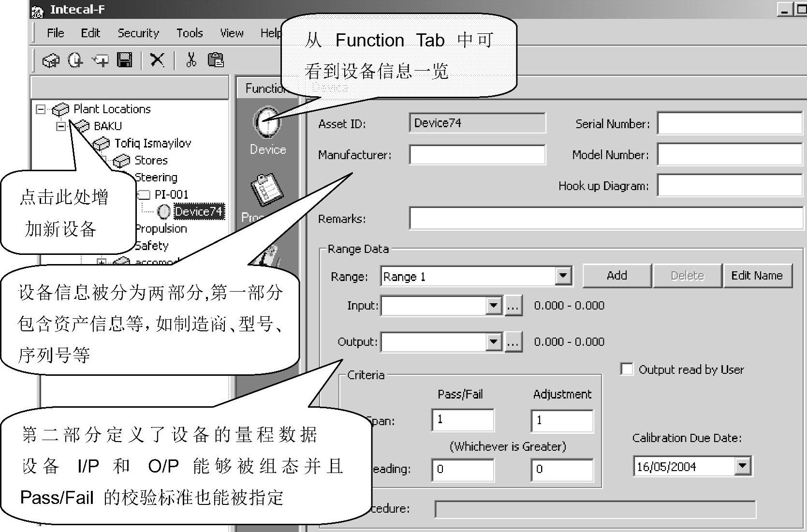This screenshot has width=807, height=532.
Task: Click the Delete X toolbar icon
Action: [x=157, y=60]
